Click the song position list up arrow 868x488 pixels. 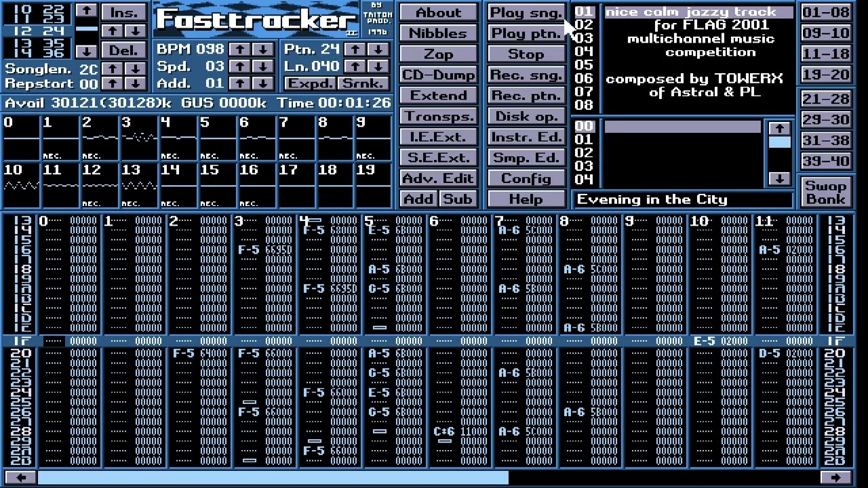pyautogui.click(x=86, y=11)
